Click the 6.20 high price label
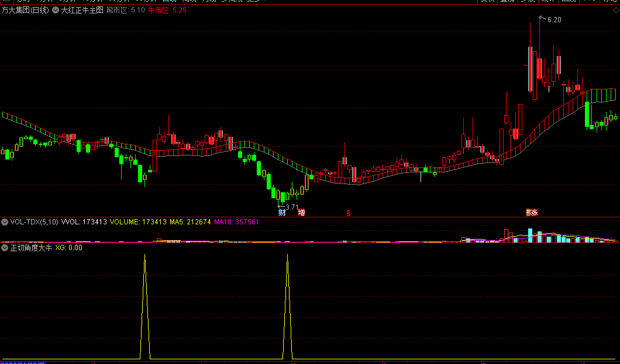 554,20
